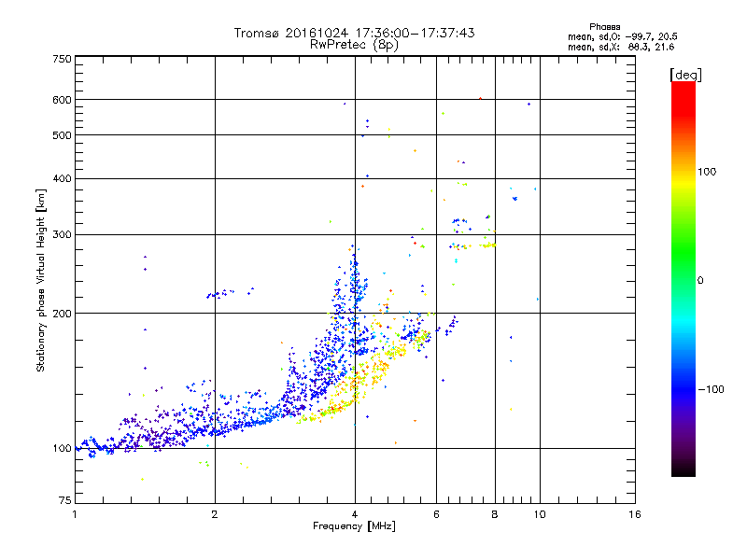
Task: Click the black bottom of the colorbar
Action: click(684, 469)
